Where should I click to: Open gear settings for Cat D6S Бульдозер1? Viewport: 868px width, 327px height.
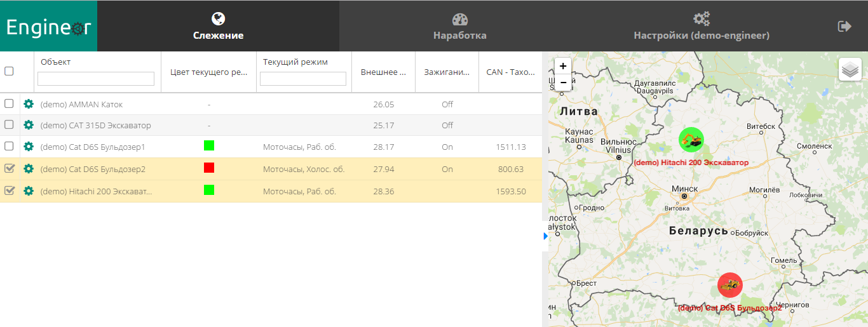pyautogui.click(x=29, y=147)
